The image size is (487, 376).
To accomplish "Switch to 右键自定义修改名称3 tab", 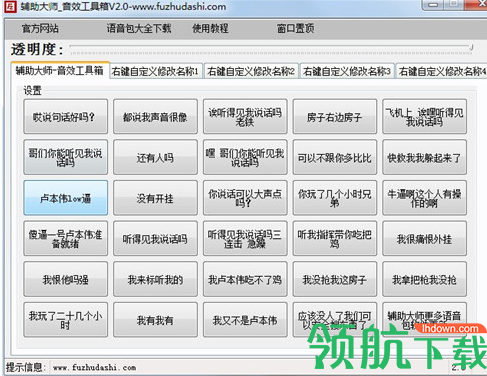I will tap(347, 71).
